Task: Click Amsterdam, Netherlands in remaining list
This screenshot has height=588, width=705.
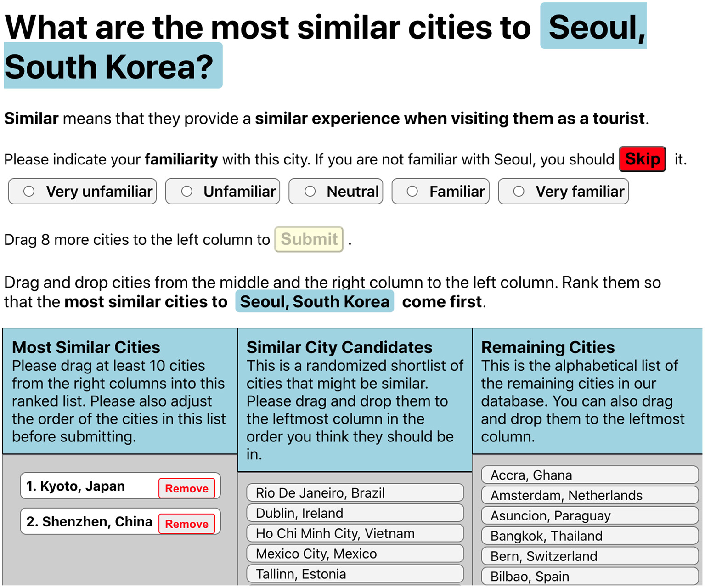Action: click(589, 495)
